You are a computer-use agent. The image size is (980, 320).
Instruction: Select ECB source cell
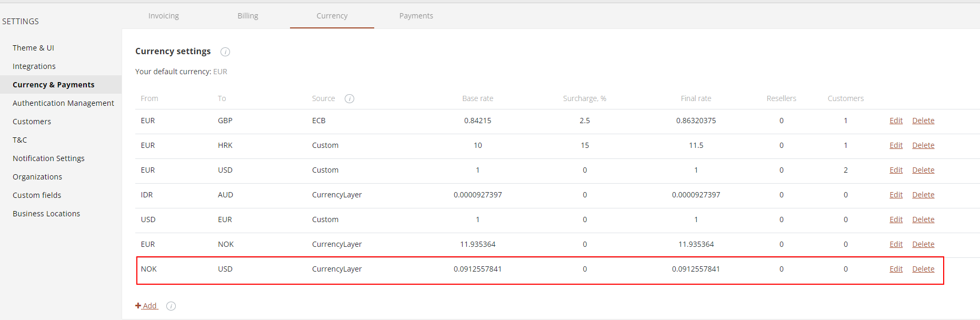tap(319, 121)
